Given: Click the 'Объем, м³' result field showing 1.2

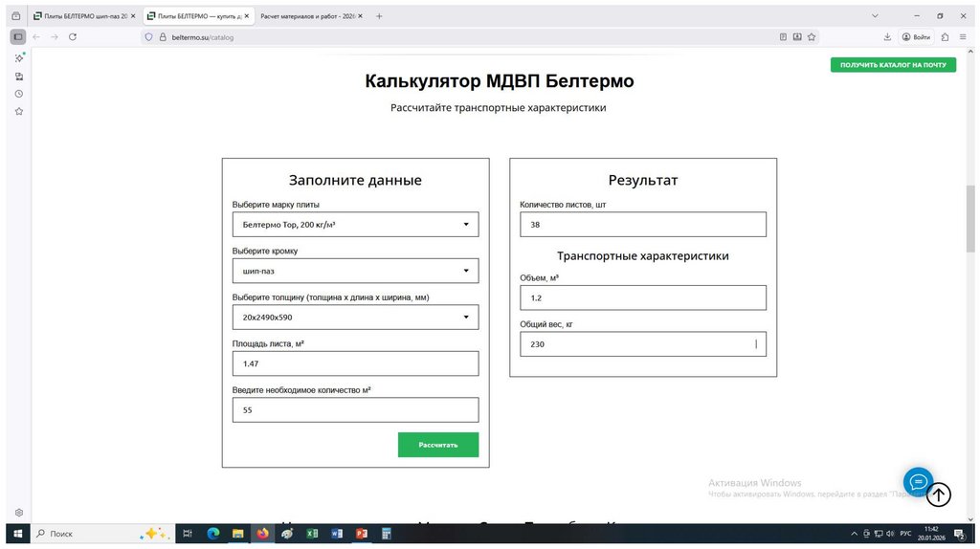Looking at the screenshot, I should click(x=643, y=297).
